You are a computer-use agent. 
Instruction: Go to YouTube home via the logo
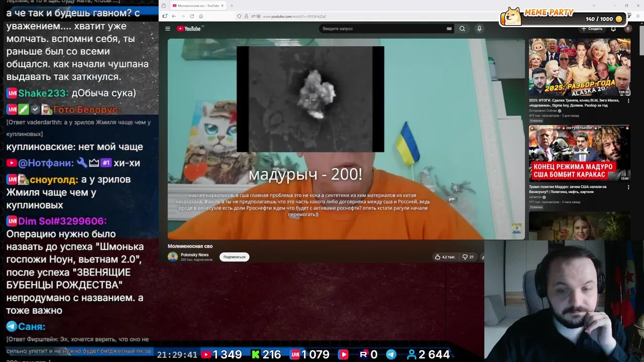pyautogui.click(x=189, y=29)
